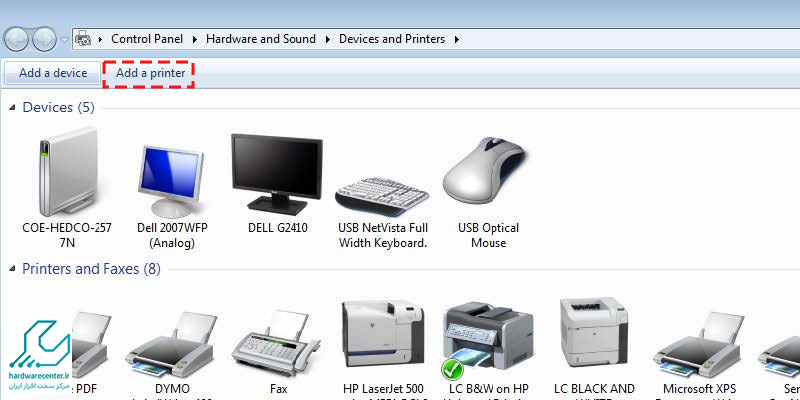Select the Microsoft XPS document writer icon
The image size is (800, 400).
700,343
